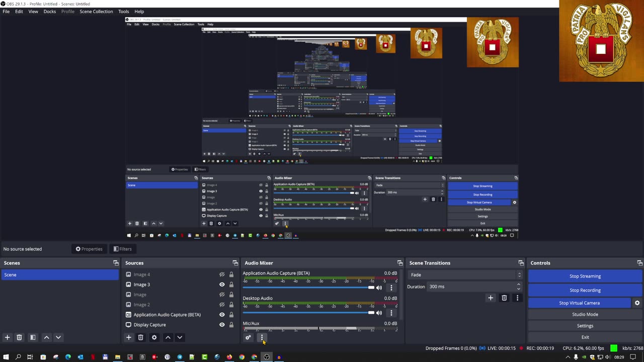
Task: Toggle lock on Display Capture source
Action: pyautogui.click(x=231, y=325)
